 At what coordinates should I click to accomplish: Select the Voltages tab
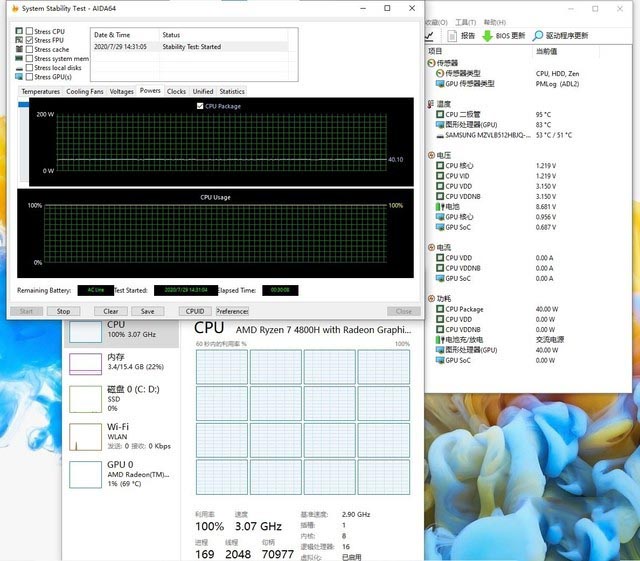click(122, 91)
